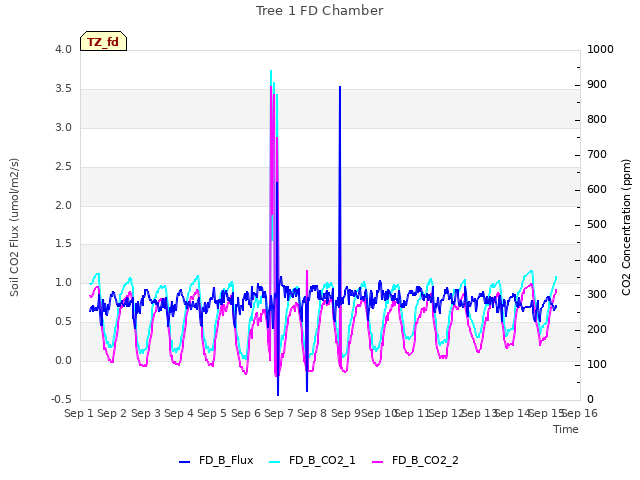
Task: Click the 700 right axis value
Action: click(x=597, y=155)
